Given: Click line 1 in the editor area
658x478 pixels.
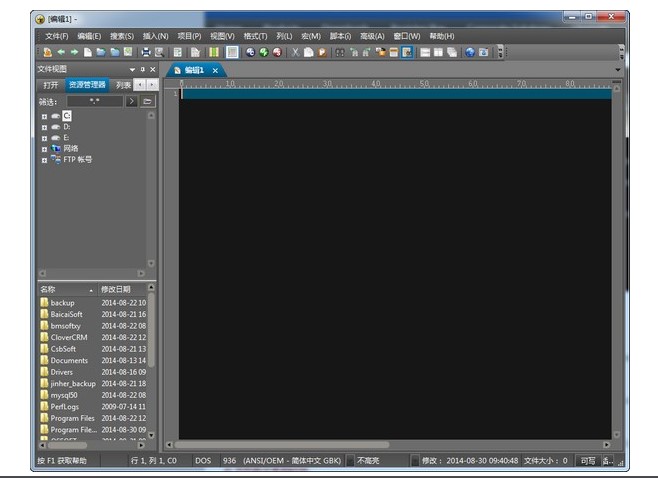Looking at the screenshot, I should [x=395, y=94].
